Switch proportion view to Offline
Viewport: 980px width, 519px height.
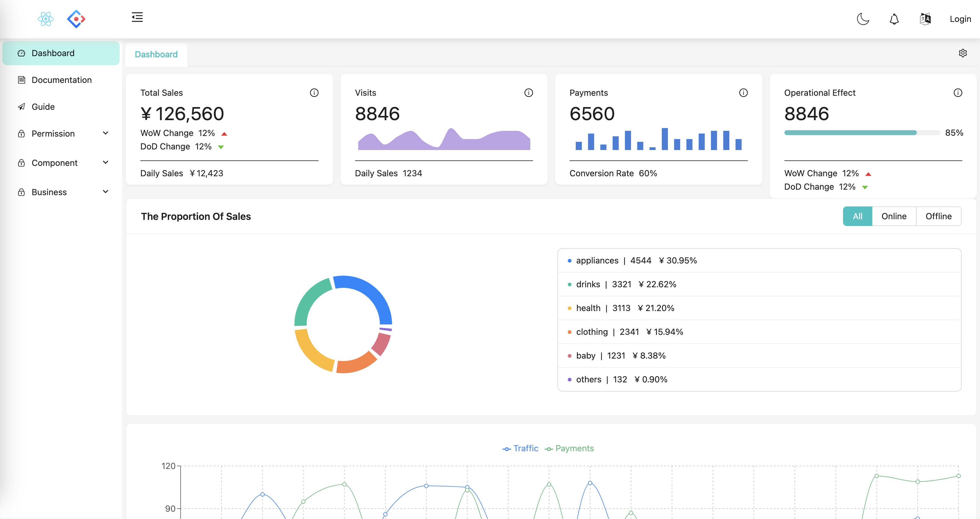tap(939, 216)
